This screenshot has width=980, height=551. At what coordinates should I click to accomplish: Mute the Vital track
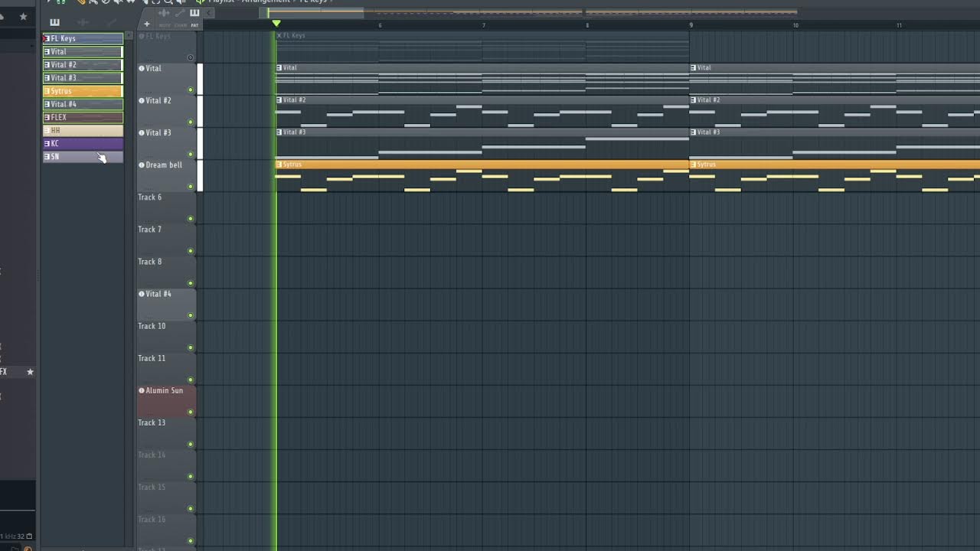pos(191,90)
